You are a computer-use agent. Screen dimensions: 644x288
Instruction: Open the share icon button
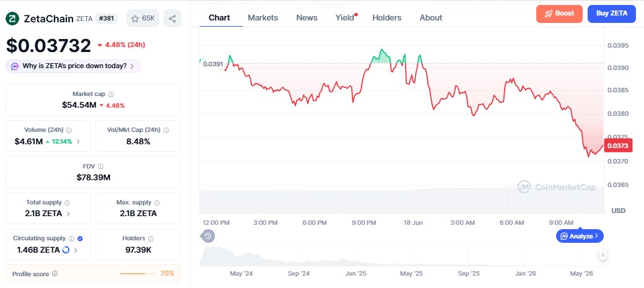point(173,19)
